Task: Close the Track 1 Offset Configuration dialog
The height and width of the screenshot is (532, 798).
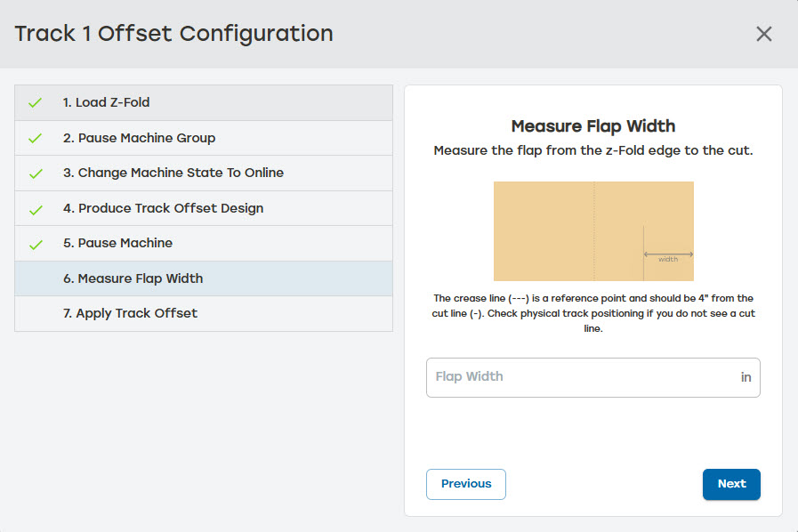Action: pyautogui.click(x=763, y=34)
